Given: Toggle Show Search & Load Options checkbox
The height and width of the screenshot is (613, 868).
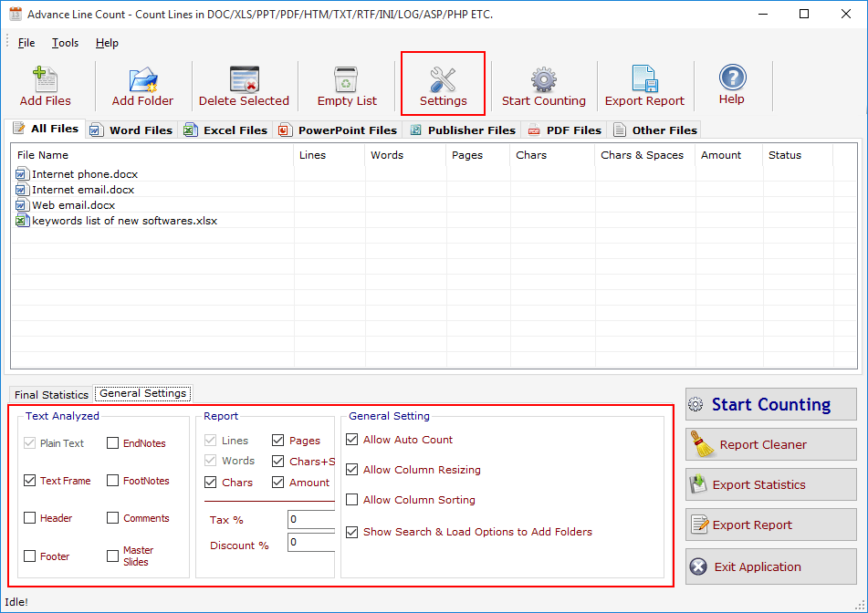Looking at the screenshot, I should point(351,532).
